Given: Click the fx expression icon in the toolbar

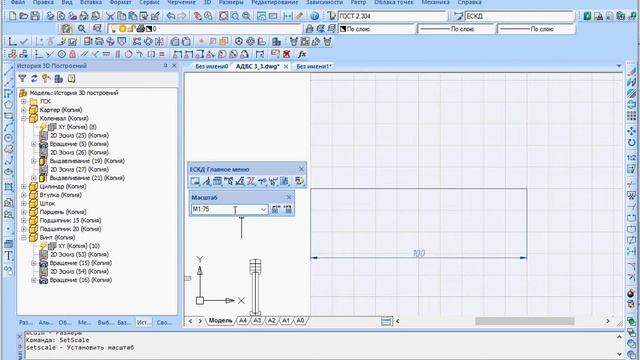Looking at the screenshot, I should tap(302, 54).
